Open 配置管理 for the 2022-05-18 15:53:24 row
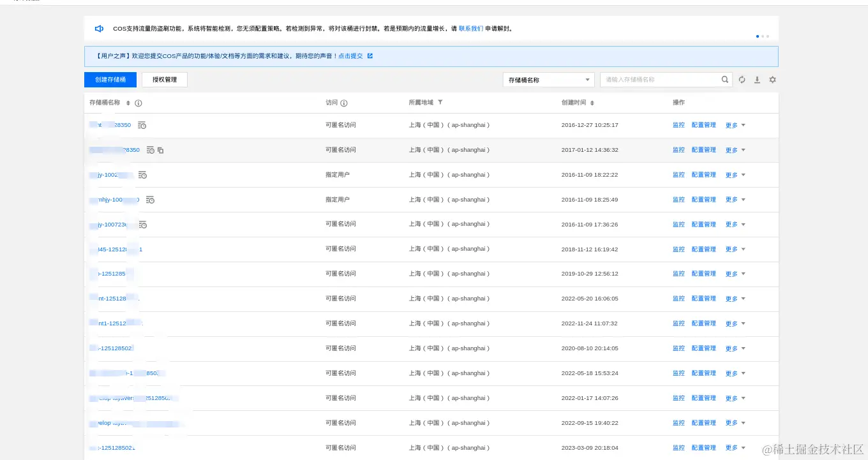Viewport: 868px width, 460px height. pos(704,373)
